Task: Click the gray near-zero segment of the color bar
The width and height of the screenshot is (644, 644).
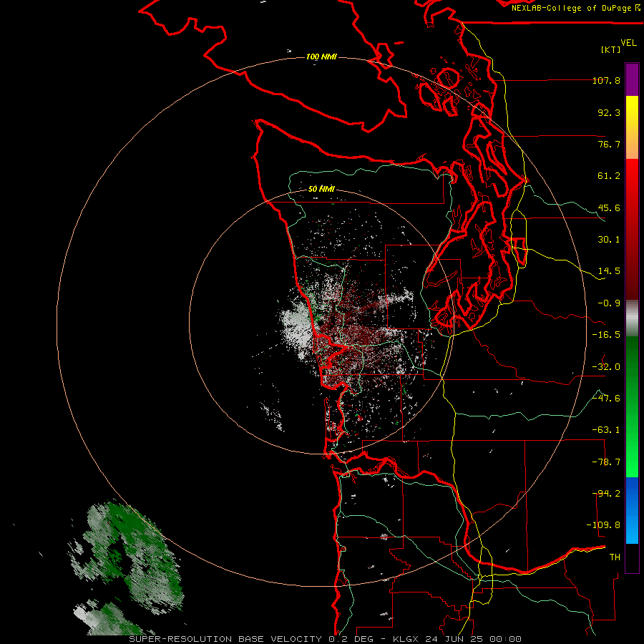Action: [x=632, y=318]
